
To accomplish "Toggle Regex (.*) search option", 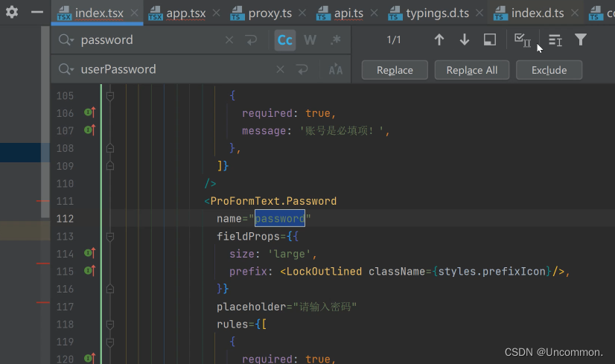I will click(335, 40).
